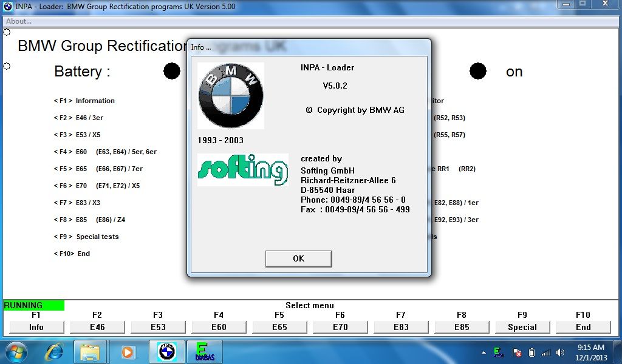Click the F6 E70 button
622x364 pixels.
[x=340, y=327]
